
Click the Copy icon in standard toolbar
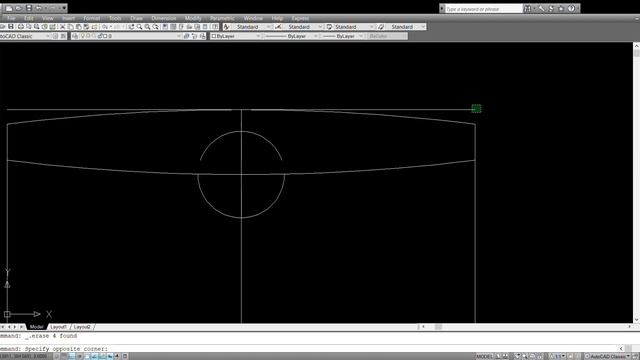click(x=70, y=27)
